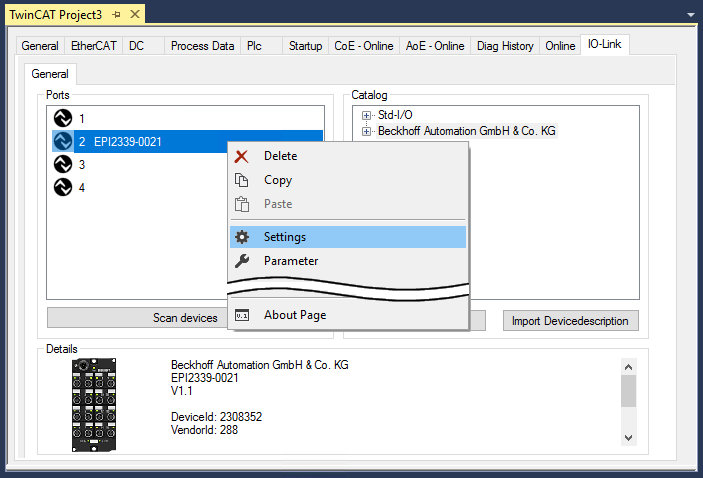Click the IO-Link icon of port 4
This screenshot has height=478, width=703.
click(x=63, y=187)
